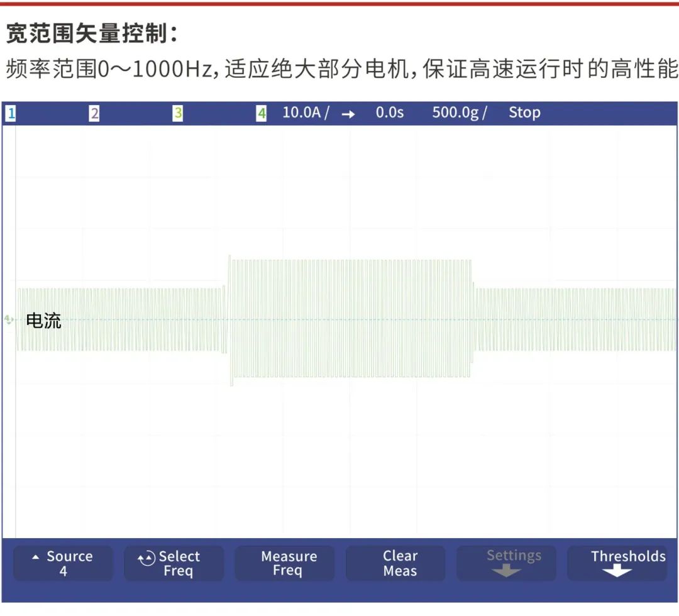679x616 pixels.
Task: Click the 10.0A/ vertical scale value
Action: (x=306, y=113)
